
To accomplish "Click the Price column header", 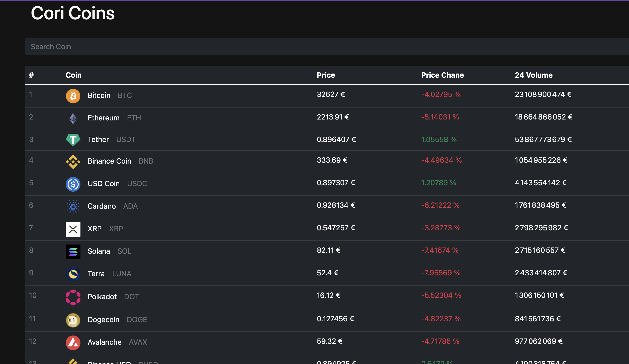I will [326, 75].
